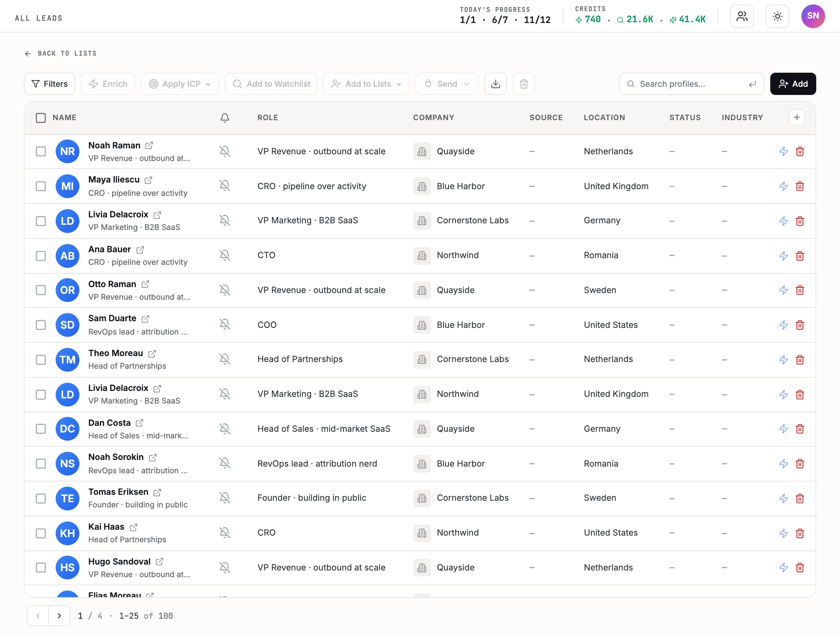
Task: Delete Dan Costa row trash icon
Action: pyautogui.click(x=800, y=429)
